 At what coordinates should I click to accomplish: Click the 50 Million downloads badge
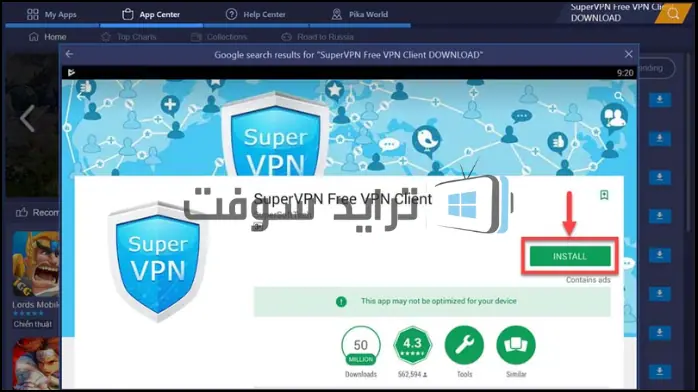361,346
